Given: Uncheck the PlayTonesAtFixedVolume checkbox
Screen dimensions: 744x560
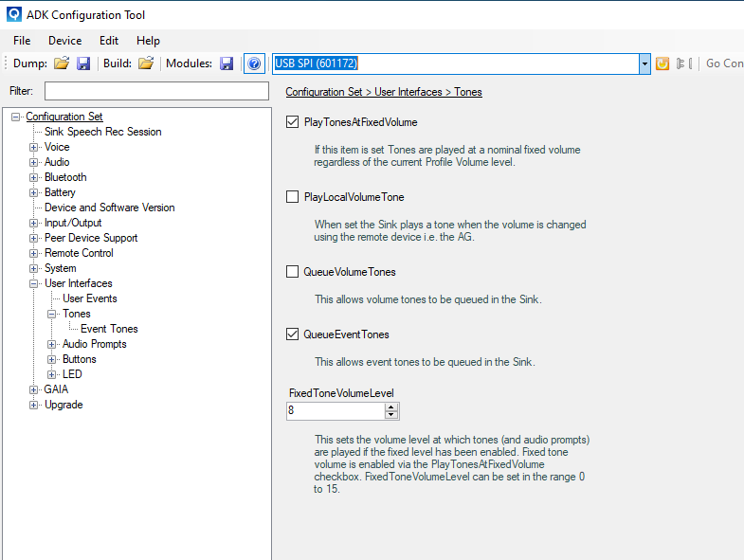Looking at the screenshot, I should (293, 122).
